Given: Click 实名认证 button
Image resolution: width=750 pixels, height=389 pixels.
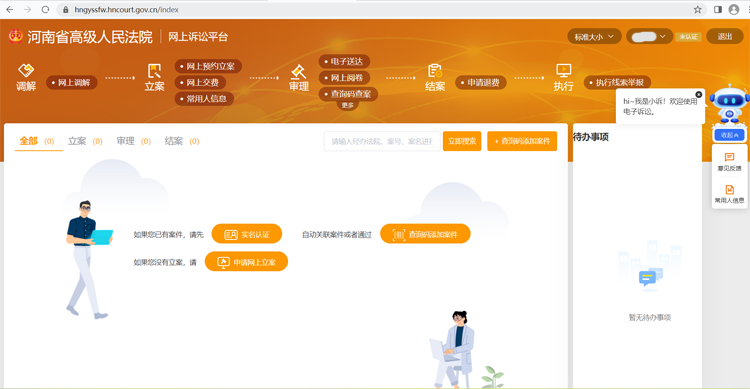Looking at the screenshot, I should point(247,234).
